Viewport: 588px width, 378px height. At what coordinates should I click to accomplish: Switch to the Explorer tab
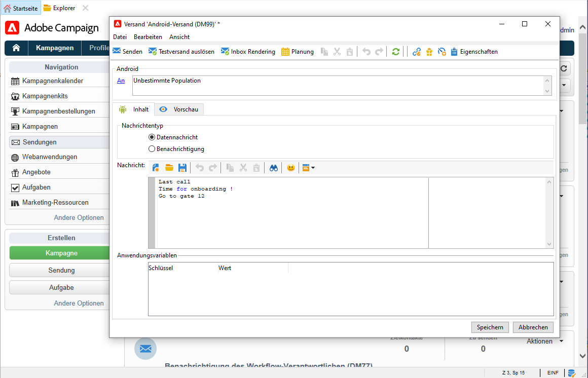coord(59,8)
